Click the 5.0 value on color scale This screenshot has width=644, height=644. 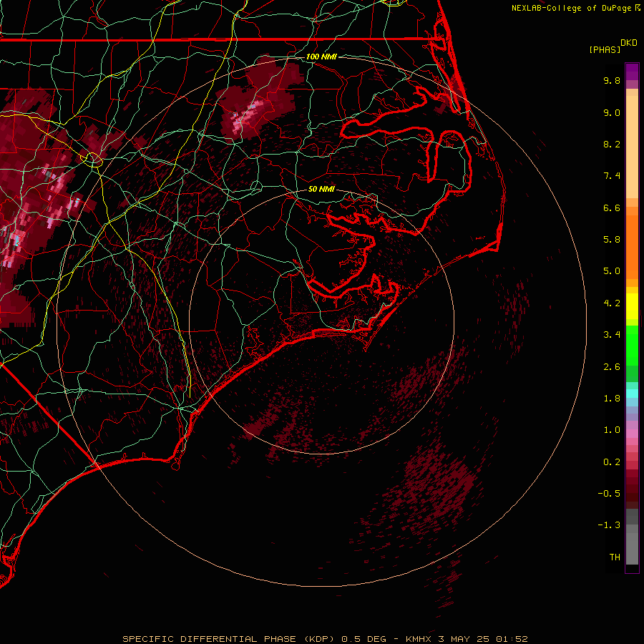click(612, 271)
